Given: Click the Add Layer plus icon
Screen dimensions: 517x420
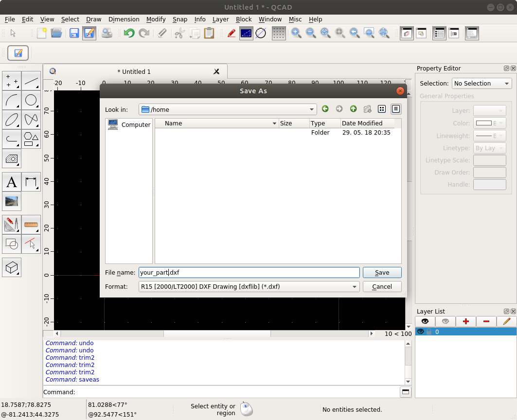Looking at the screenshot, I should tap(466, 321).
